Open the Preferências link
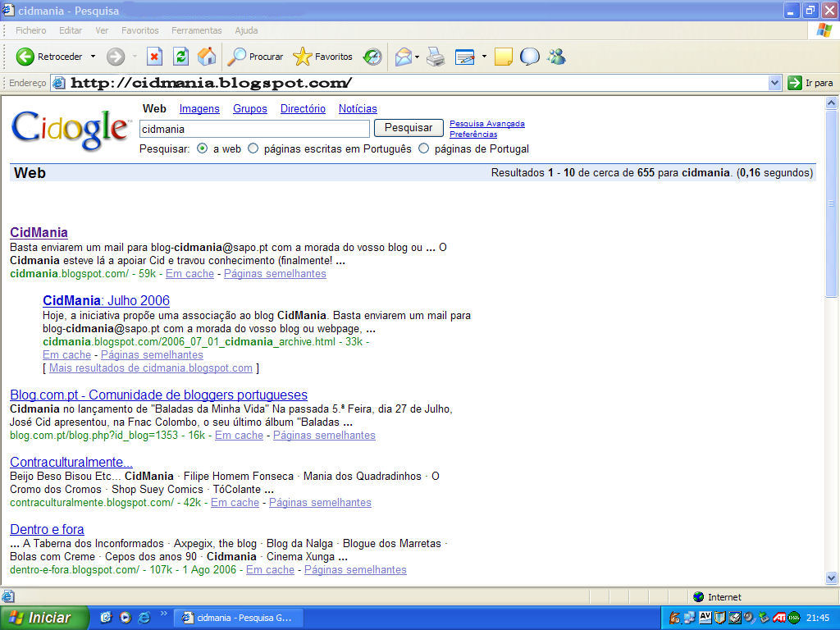 tap(473, 135)
